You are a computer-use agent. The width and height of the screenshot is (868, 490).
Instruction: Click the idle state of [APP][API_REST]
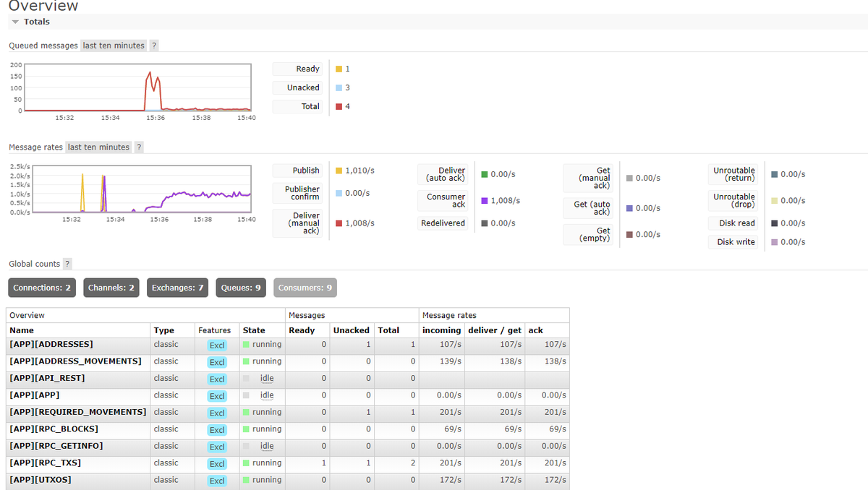(267, 378)
